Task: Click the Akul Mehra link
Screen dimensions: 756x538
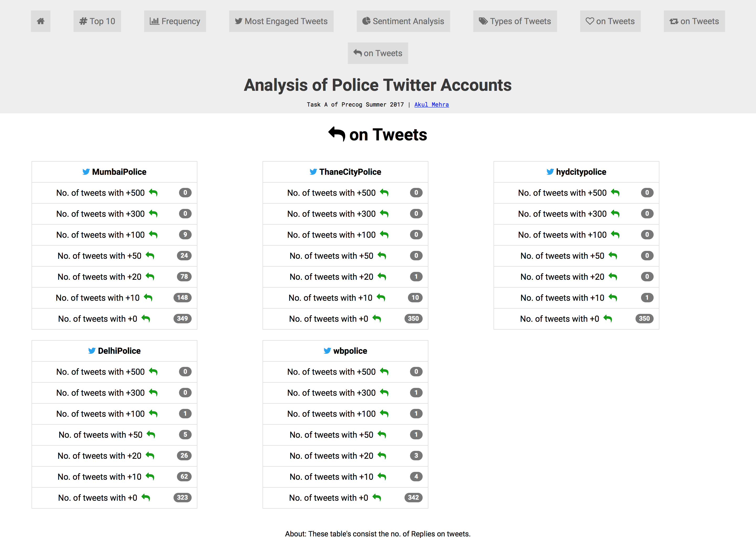Action: [x=431, y=104]
